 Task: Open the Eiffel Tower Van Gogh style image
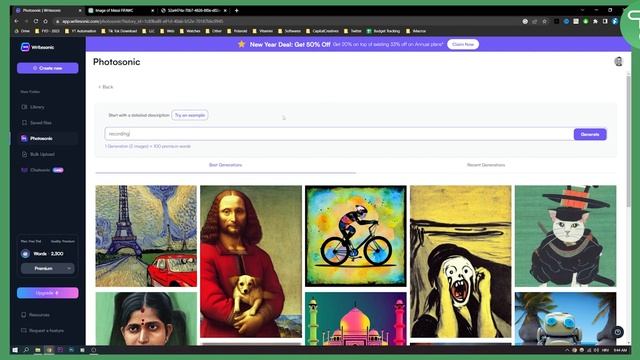(146, 236)
